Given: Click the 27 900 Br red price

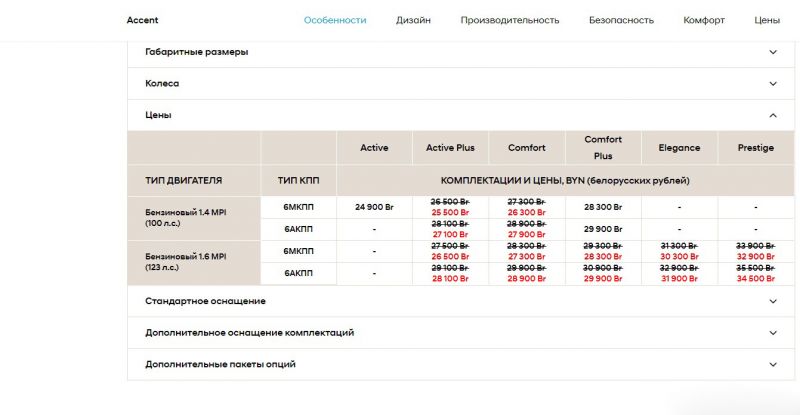Looking at the screenshot, I should (x=527, y=234).
